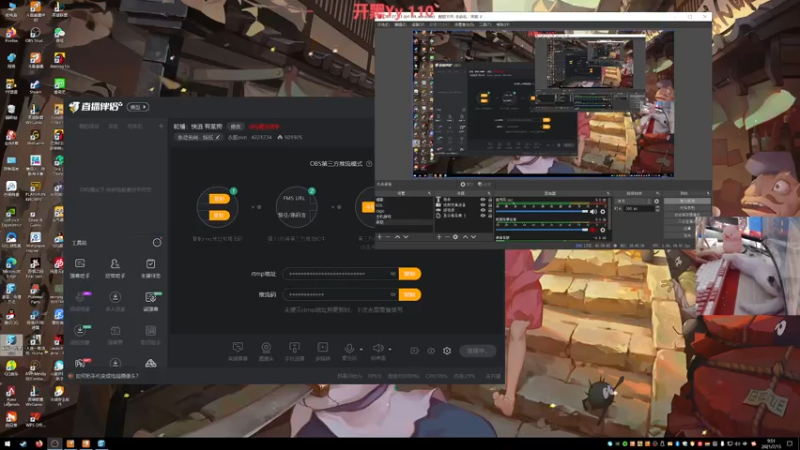Open the danmaku assistant tool in toolbox
This screenshot has height=450, width=800.
[80, 268]
